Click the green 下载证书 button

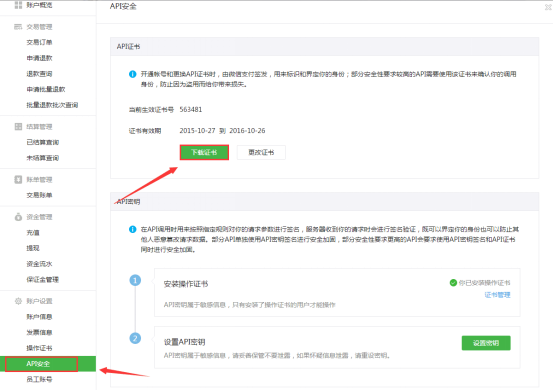point(204,152)
